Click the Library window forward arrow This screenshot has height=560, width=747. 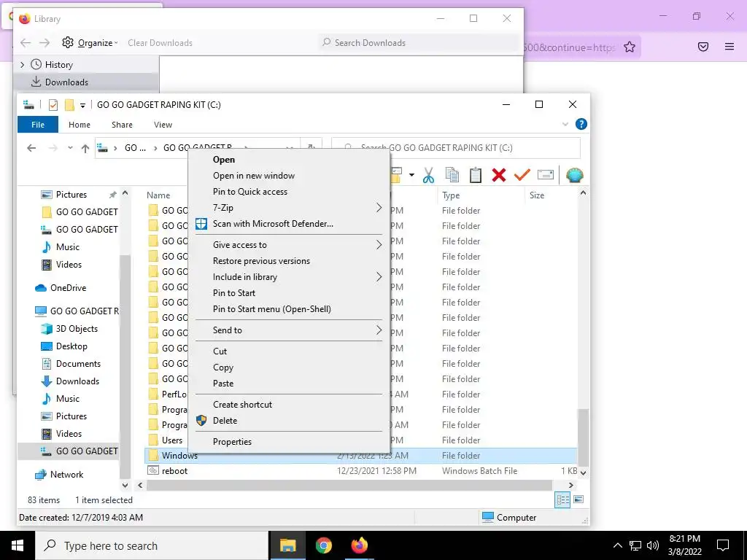tap(44, 43)
